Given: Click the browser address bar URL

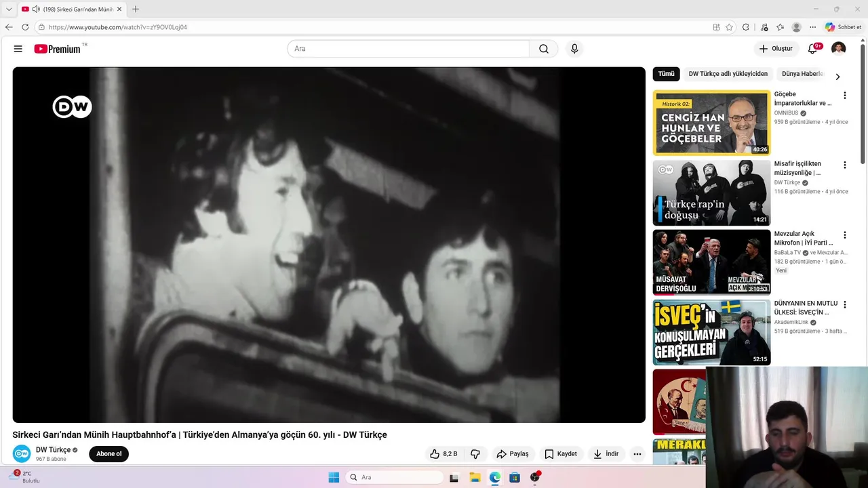Looking at the screenshot, I should (118, 27).
